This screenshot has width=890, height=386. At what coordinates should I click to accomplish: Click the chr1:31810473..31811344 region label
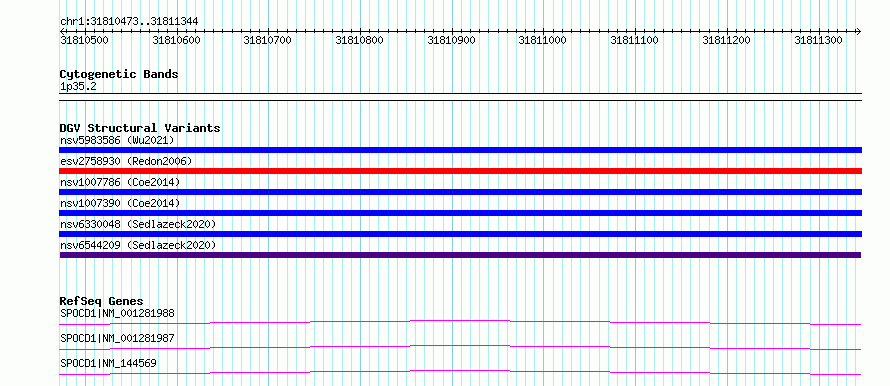(x=129, y=22)
